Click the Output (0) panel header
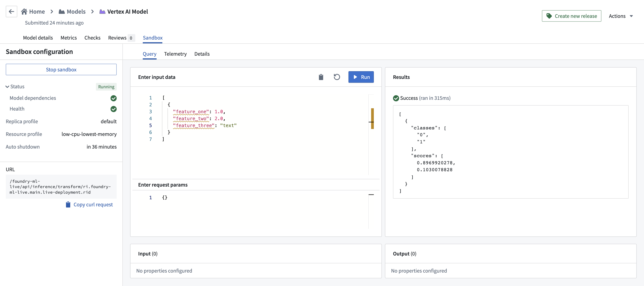 (511, 254)
